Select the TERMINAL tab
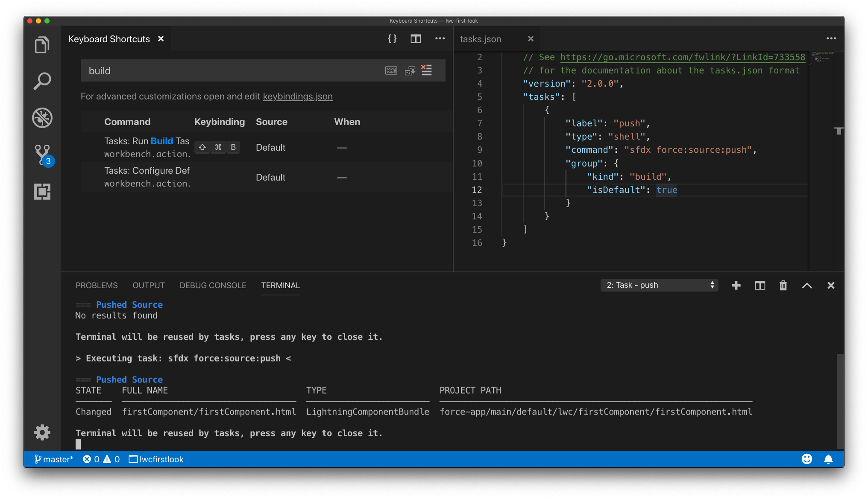 tap(280, 285)
